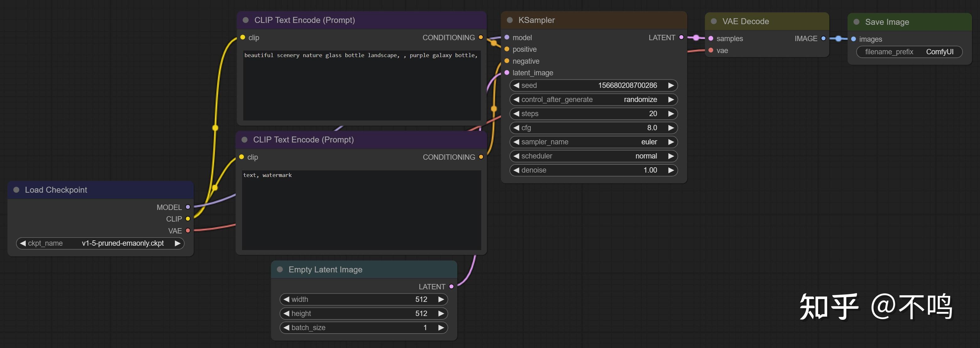The image size is (980, 348).
Task: Collapse the Save Image node
Action: tap(856, 22)
